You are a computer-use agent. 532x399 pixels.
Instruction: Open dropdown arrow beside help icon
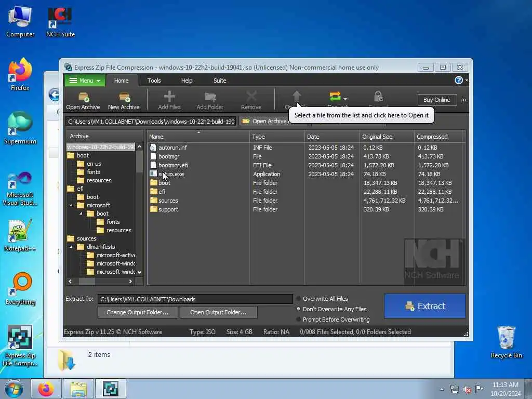tap(467, 81)
